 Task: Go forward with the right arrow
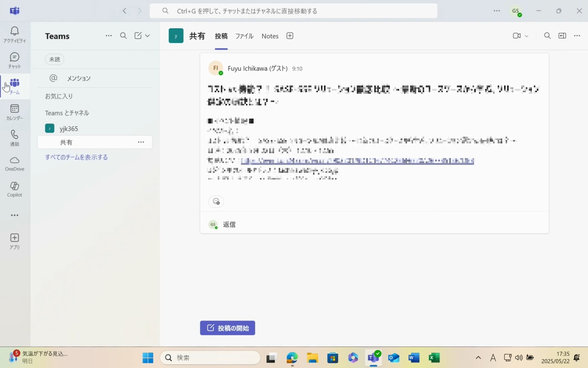140,11
